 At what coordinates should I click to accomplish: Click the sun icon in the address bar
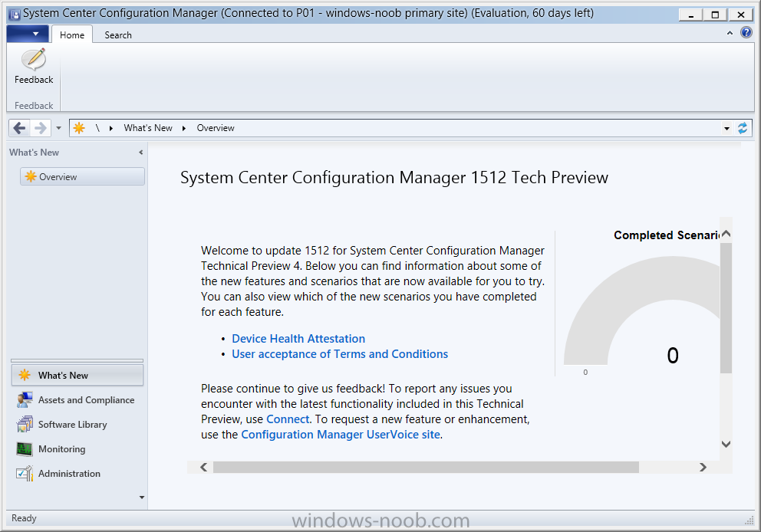point(79,128)
